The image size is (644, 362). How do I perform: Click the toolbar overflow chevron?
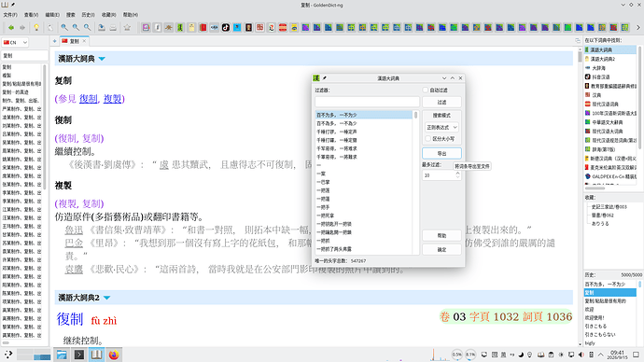click(638, 27)
